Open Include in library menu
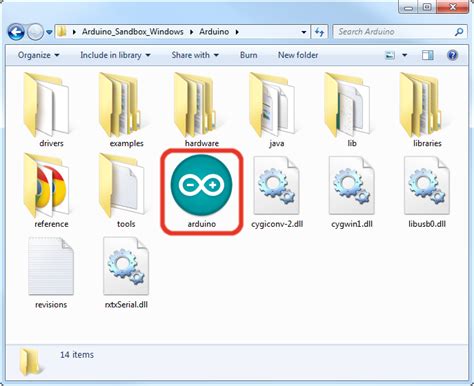Viewport: 474px width, 386px height. click(115, 55)
